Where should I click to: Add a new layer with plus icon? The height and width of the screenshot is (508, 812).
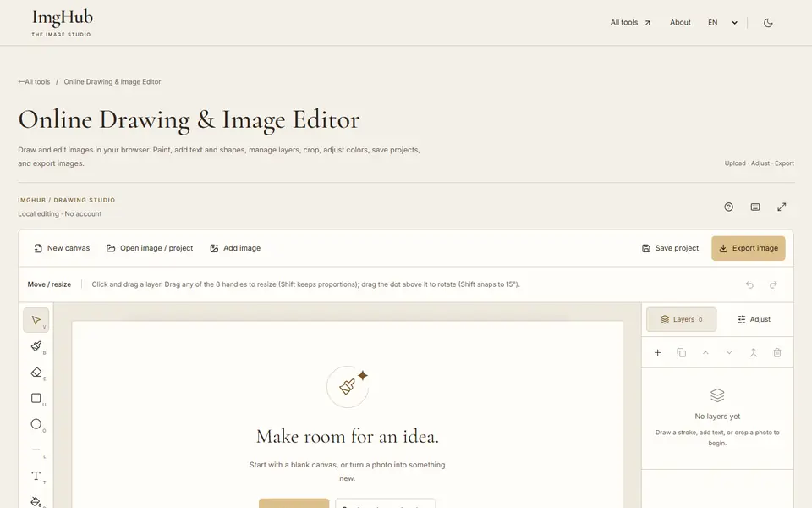pyautogui.click(x=658, y=352)
